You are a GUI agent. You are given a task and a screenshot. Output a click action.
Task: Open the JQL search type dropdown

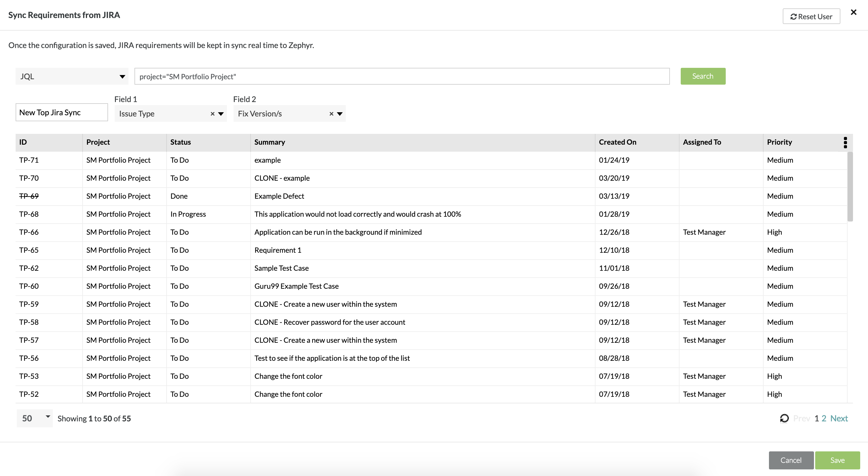[72, 77]
